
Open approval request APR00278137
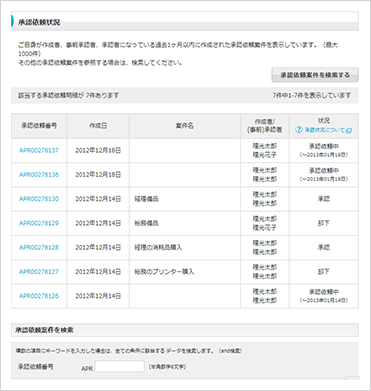click(39, 150)
